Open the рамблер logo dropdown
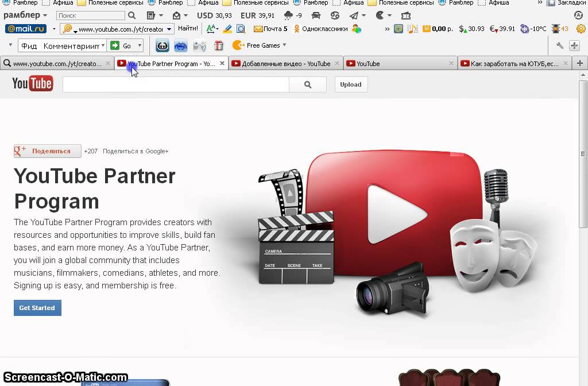588x386 pixels. (25, 16)
